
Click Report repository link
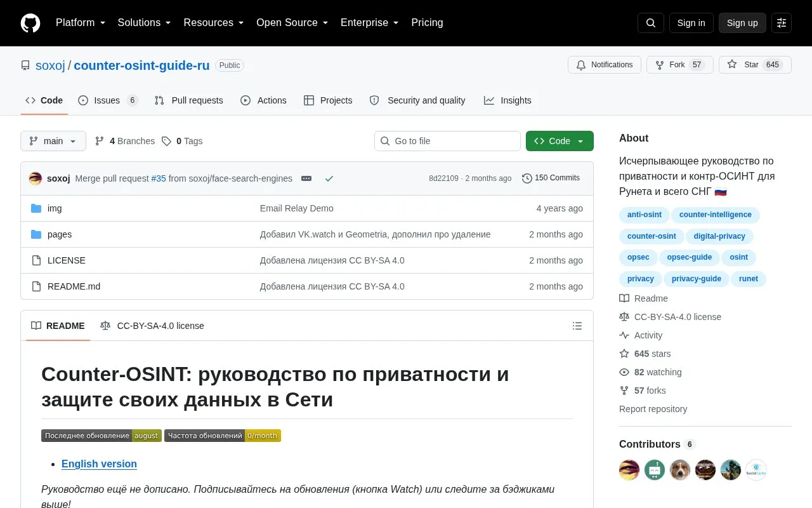click(653, 409)
